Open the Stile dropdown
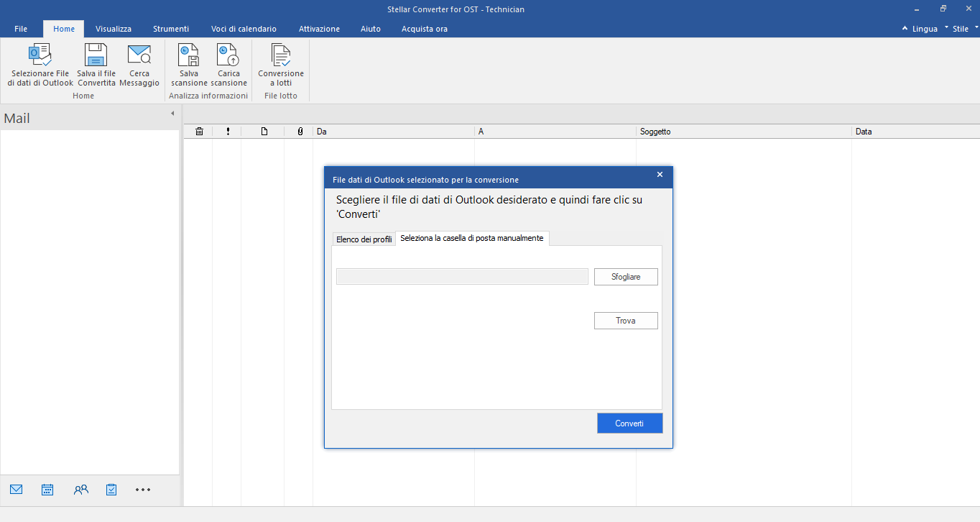Image resolution: width=980 pixels, height=522 pixels. coord(965,29)
